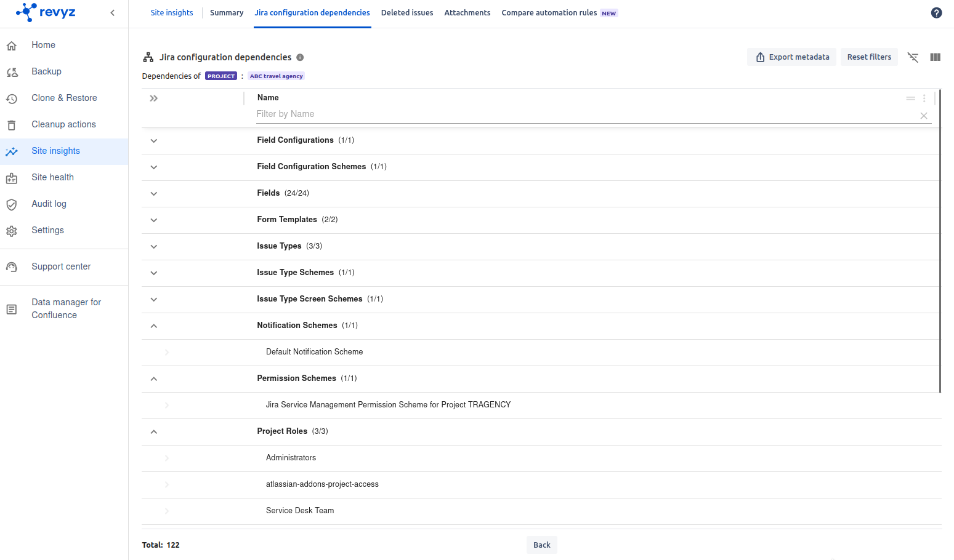Collapse the Project Roles group
This screenshot has width=954, height=560.
(x=154, y=431)
